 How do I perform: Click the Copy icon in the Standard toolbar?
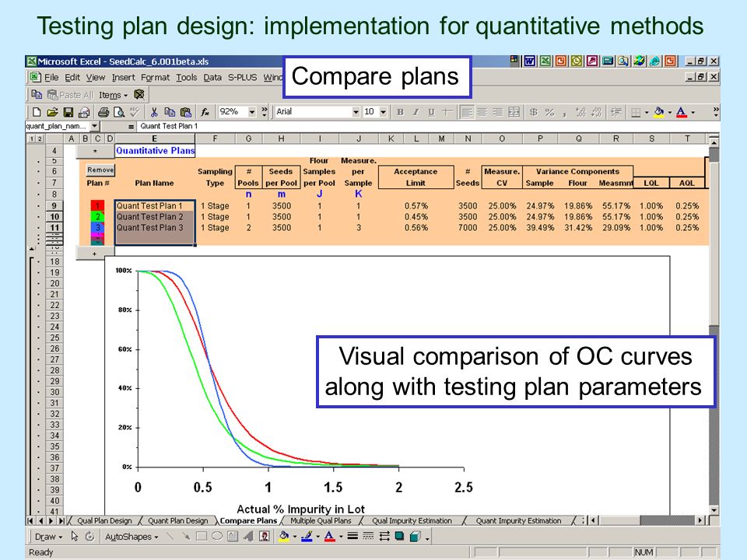[170, 112]
